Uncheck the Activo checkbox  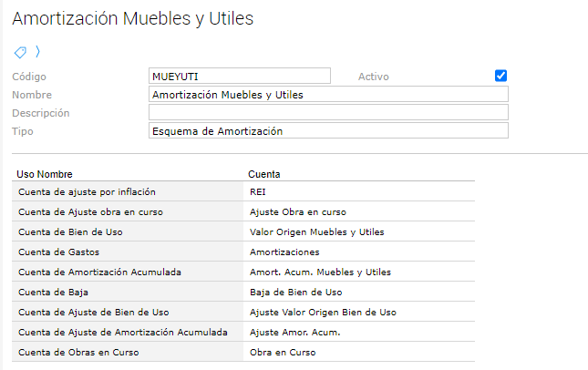[500, 76]
